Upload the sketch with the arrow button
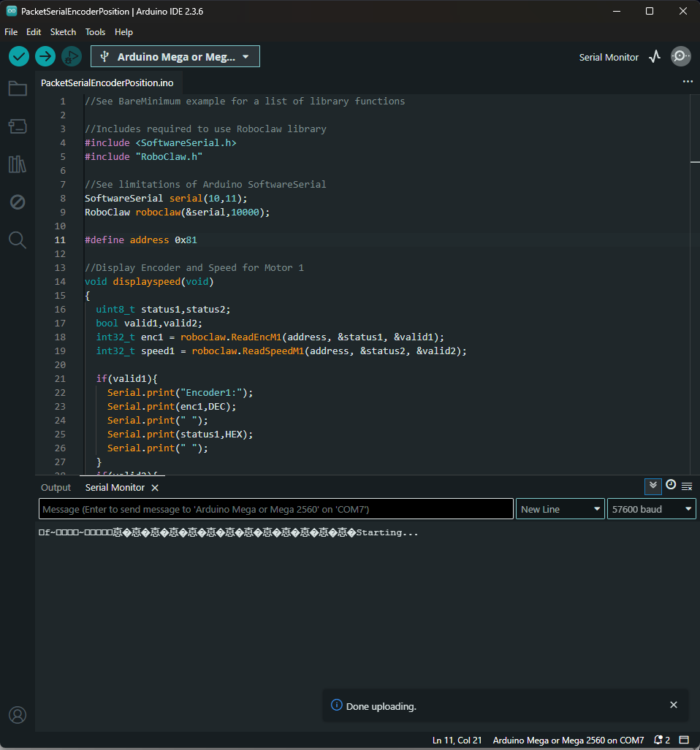Viewport: 700px width, 750px height. pos(45,56)
